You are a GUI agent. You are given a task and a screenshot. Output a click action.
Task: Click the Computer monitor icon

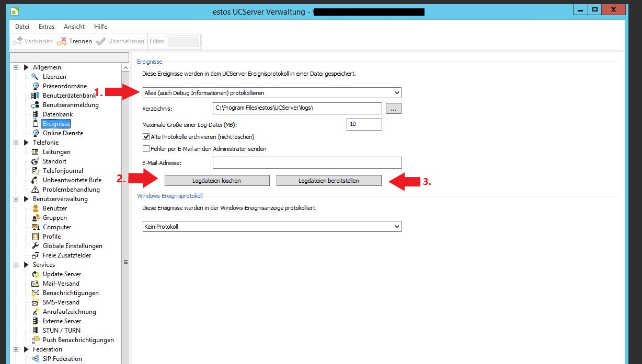coord(35,227)
